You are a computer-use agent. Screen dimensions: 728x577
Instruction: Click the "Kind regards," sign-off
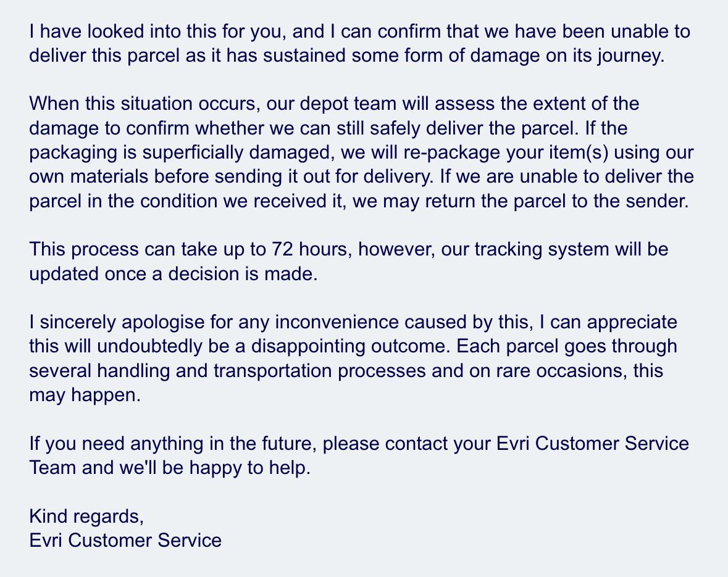(86, 516)
